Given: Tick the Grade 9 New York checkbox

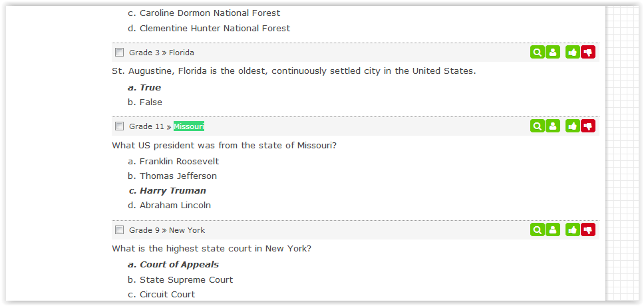Looking at the screenshot, I should pos(120,230).
